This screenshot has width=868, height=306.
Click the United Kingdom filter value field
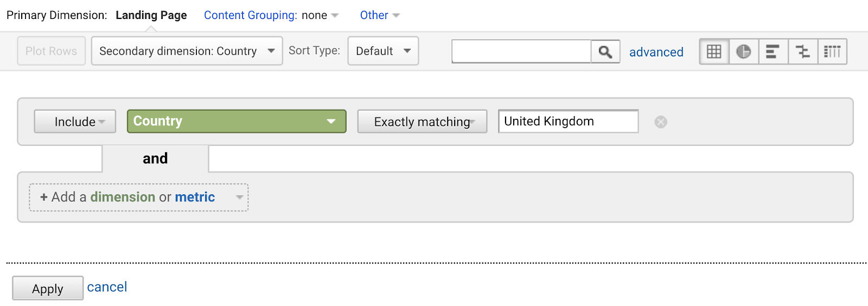point(568,122)
